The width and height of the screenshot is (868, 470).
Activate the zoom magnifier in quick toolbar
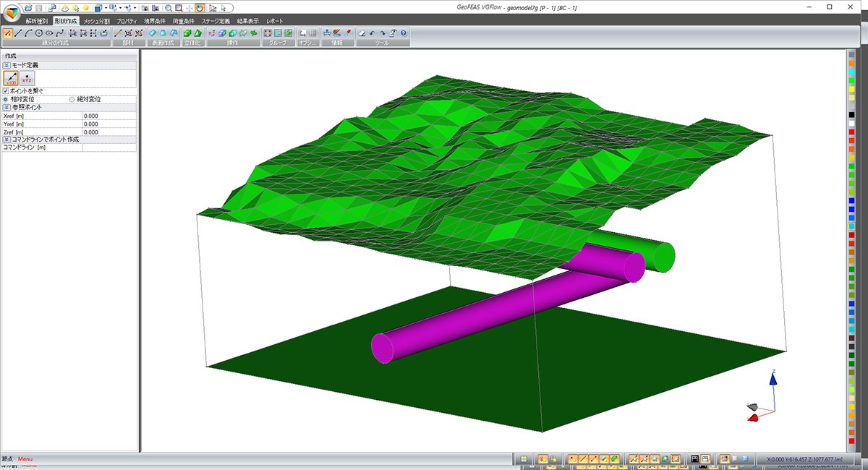[168, 8]
